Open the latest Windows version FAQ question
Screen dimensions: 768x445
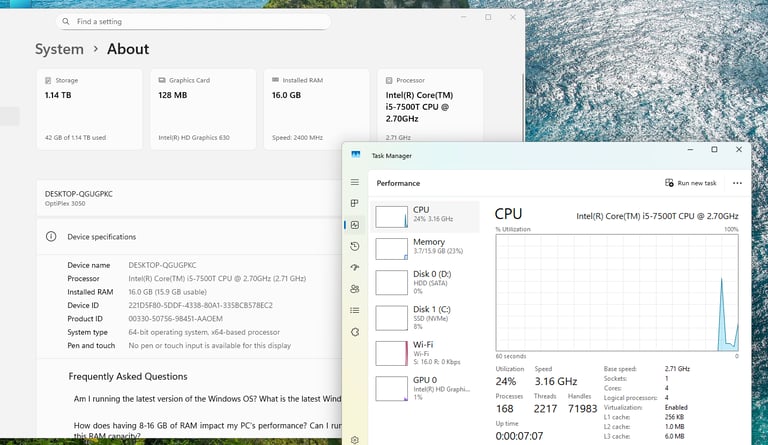coord(207,399)
